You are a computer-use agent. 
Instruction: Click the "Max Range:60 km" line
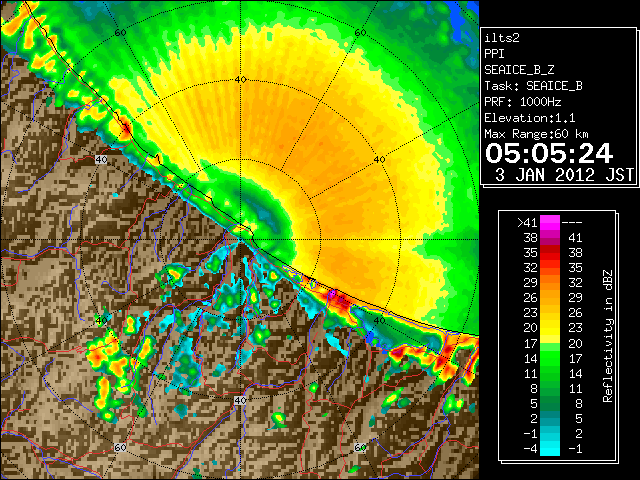(x=536, y=134)
